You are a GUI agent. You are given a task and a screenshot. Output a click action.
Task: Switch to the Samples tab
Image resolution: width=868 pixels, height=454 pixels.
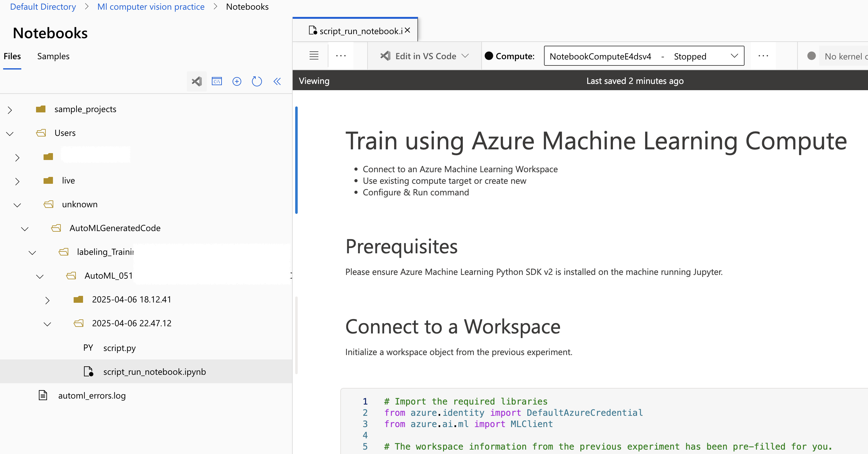point(53,56)
